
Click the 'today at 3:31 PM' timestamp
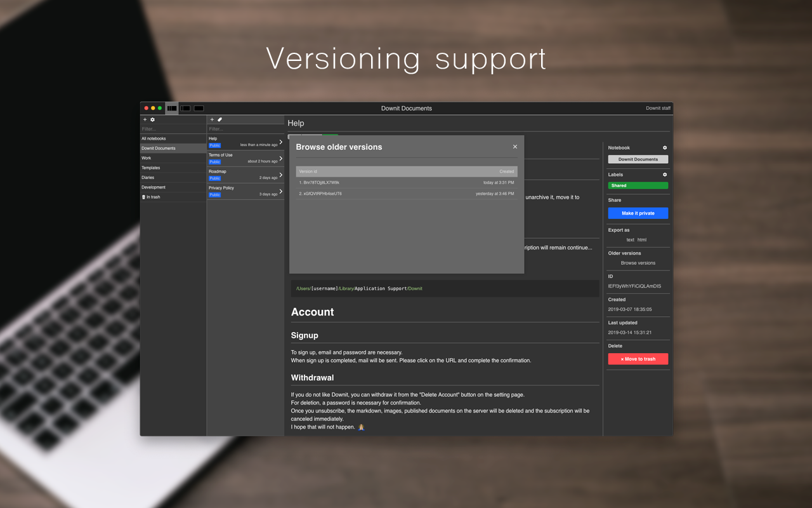pos(499,183)
